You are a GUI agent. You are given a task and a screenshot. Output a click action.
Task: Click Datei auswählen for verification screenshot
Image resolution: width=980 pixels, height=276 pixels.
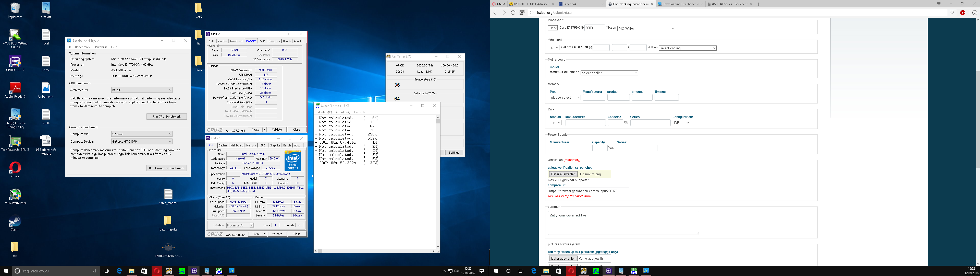point(563,174)
